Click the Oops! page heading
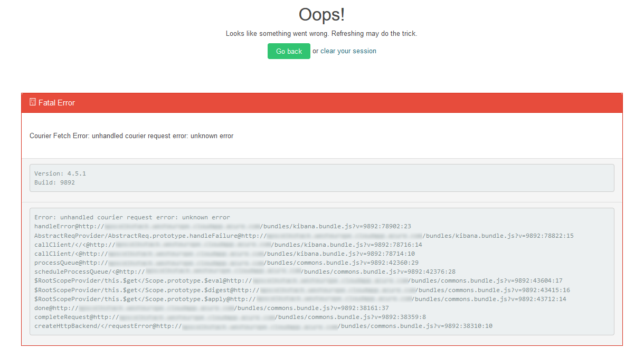Viewport: 644px width, 358px height. point(321,15)
